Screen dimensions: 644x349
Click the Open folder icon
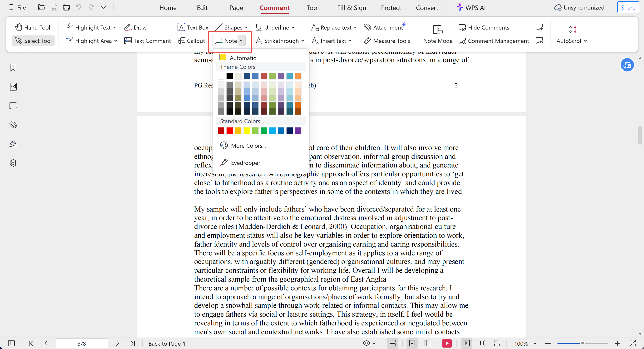(x=41, y=7)
